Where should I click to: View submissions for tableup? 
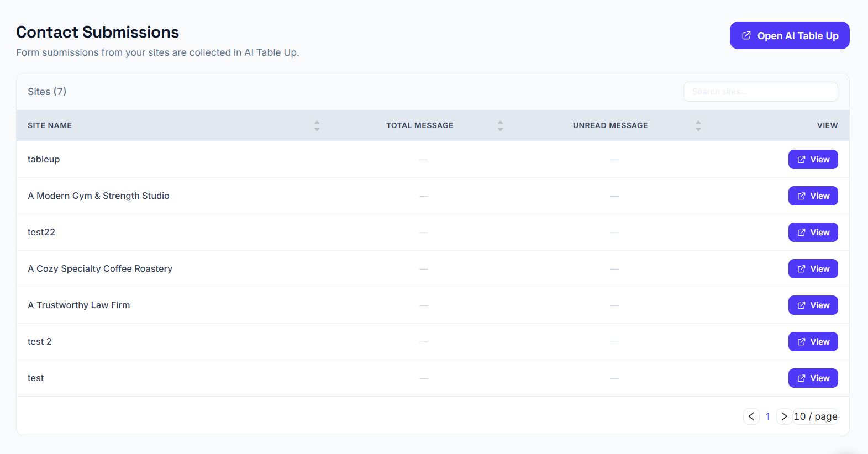(813, 160)
